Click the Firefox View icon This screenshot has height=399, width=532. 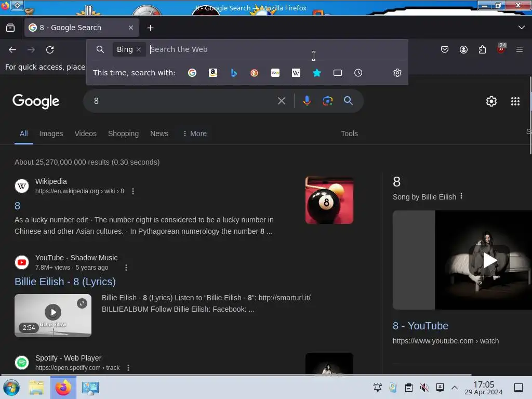(10, 28)
